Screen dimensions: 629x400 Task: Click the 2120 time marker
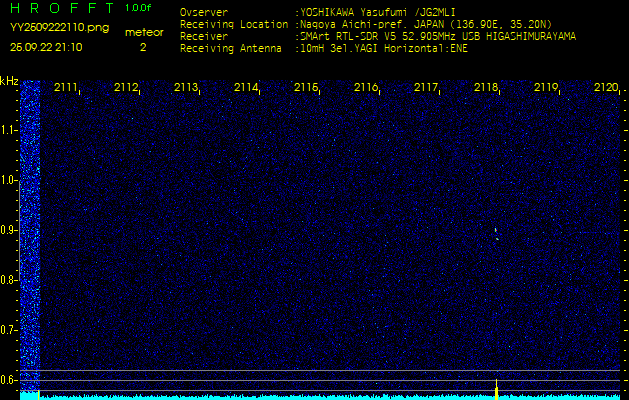coord(606,88)
